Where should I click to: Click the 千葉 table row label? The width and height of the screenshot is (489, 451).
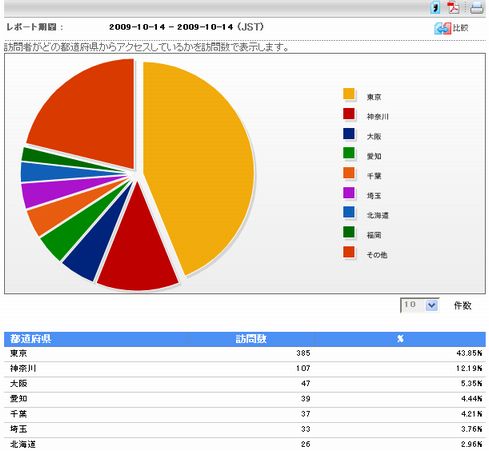coord(18,414)
